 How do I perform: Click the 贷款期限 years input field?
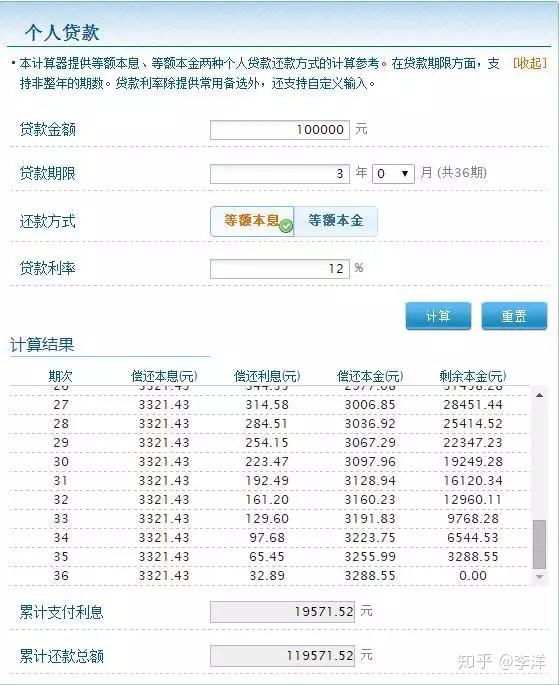point(280,174)
